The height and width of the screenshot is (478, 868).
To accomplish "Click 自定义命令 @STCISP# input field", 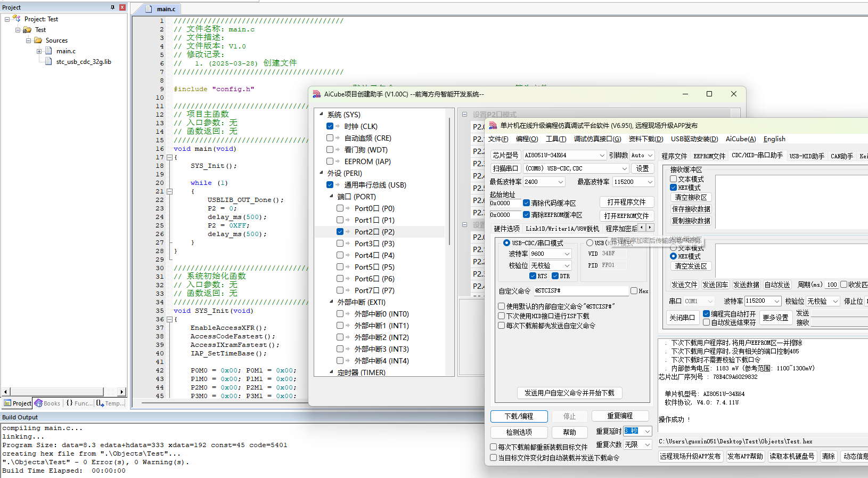I will (x=581, y=291).
